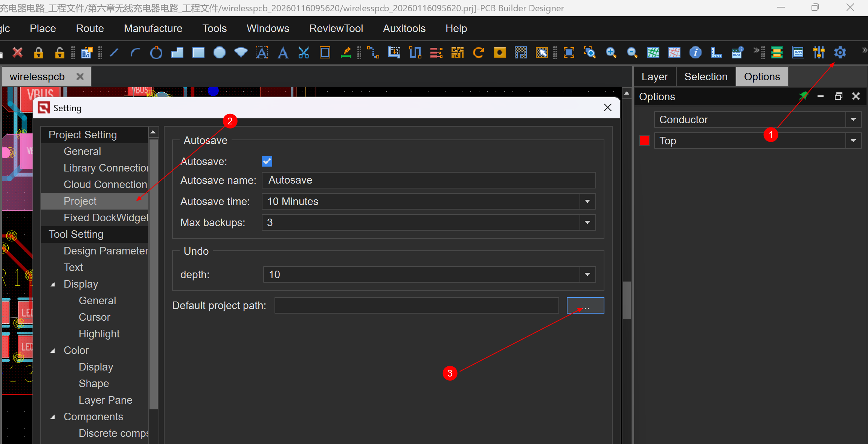
Task: Open settings with the gear icon
Action: coord(840,52)
